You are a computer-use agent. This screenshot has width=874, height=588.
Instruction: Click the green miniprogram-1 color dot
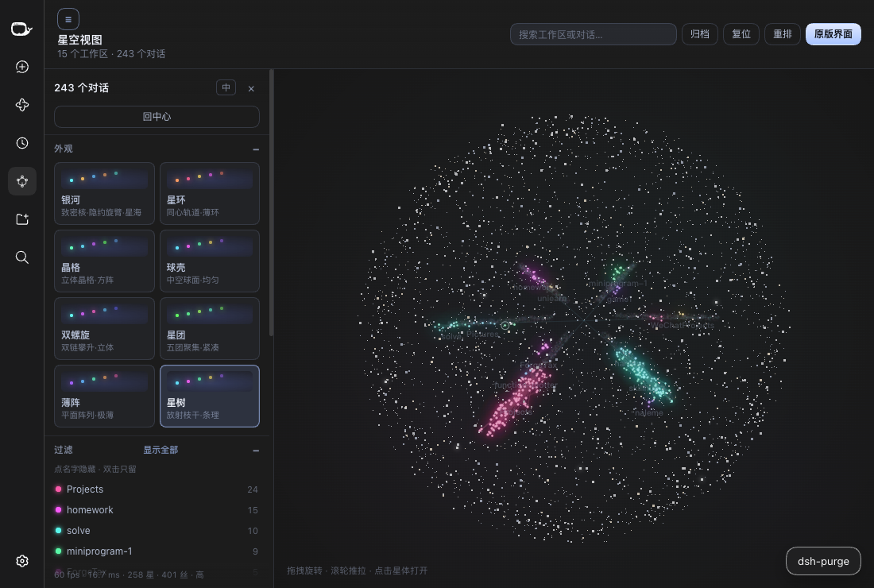[x=58, y=551]
